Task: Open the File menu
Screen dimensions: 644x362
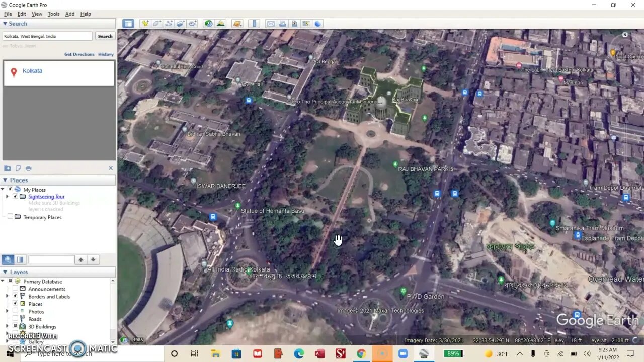Action: pos(8,14)
